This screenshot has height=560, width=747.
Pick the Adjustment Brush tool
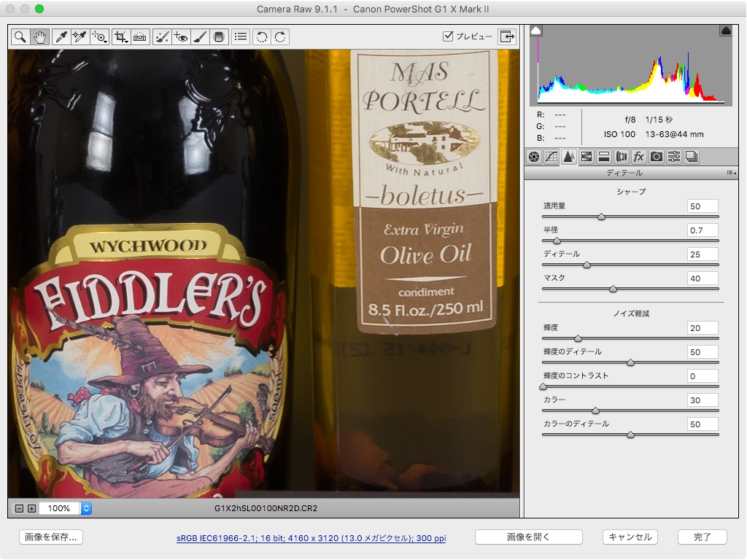click(200, 36)
